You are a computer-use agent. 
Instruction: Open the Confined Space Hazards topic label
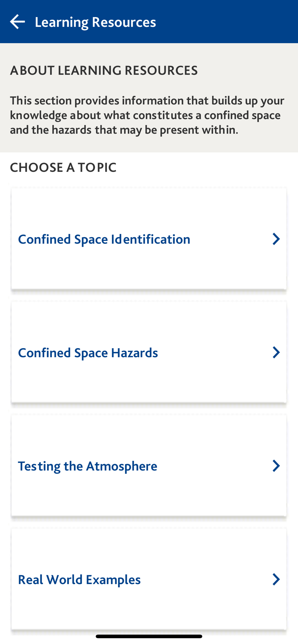coord(88,353)
